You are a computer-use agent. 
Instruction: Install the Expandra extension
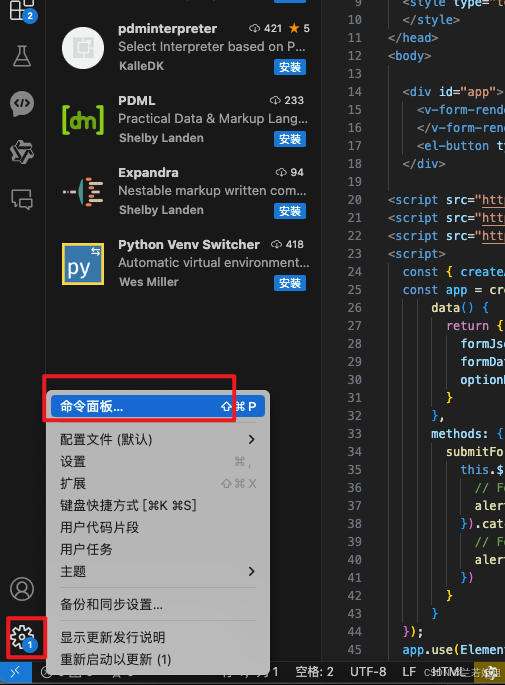[x=290, y=211]
